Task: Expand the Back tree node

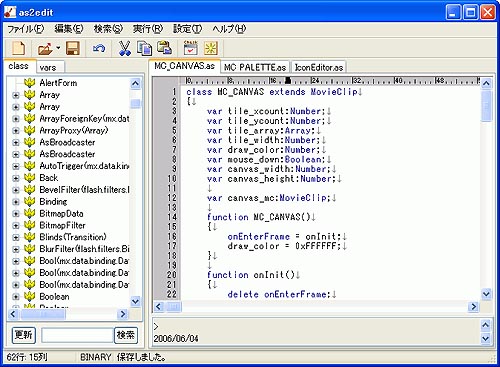Action: click(16, 178)
